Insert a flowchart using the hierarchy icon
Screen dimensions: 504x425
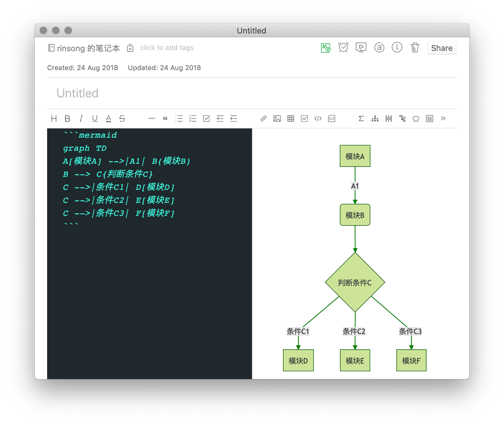[375, 119]
